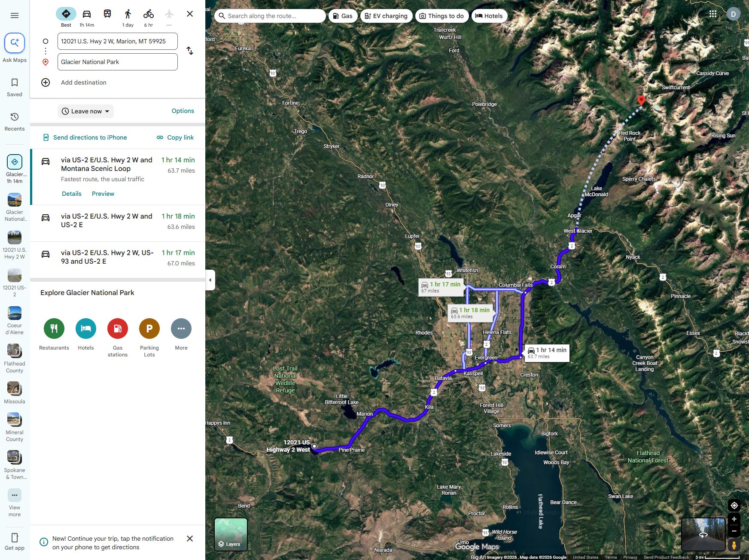Select Best travel mode
Image resolution: width=749 pixels, height=560 pixels.
66,17
